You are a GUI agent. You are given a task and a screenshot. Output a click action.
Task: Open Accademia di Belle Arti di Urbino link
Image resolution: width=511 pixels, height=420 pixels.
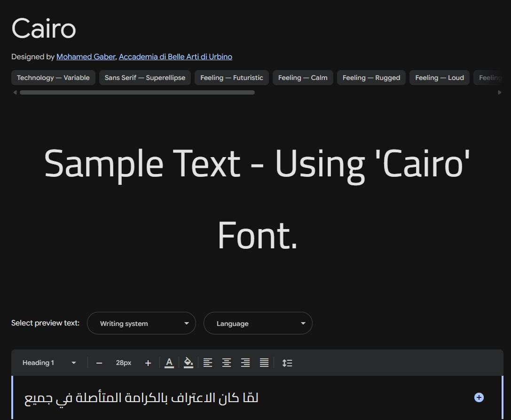click(176, 57)
